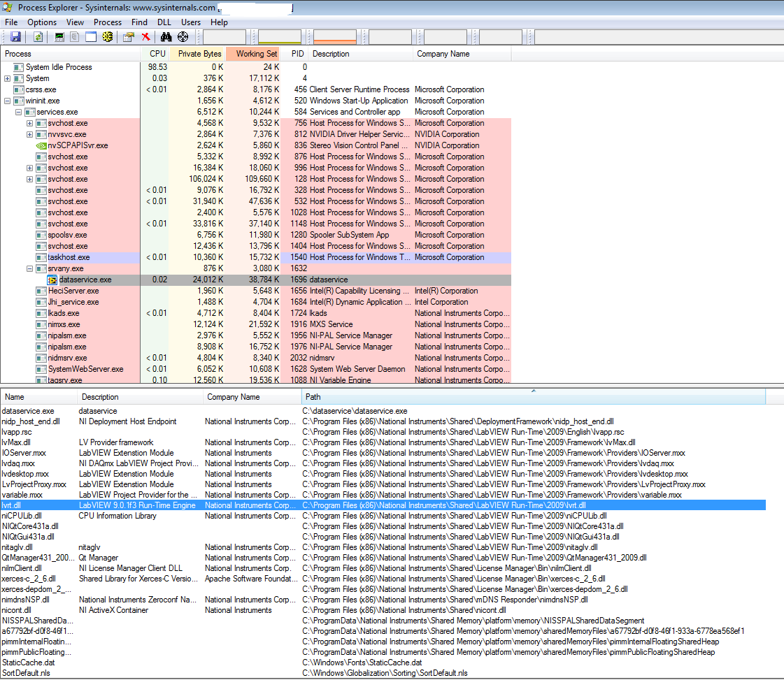This screenshot has height=680, width=784.
Task: Collapse the services.exe tree node
Action: [x=18, y=113]
